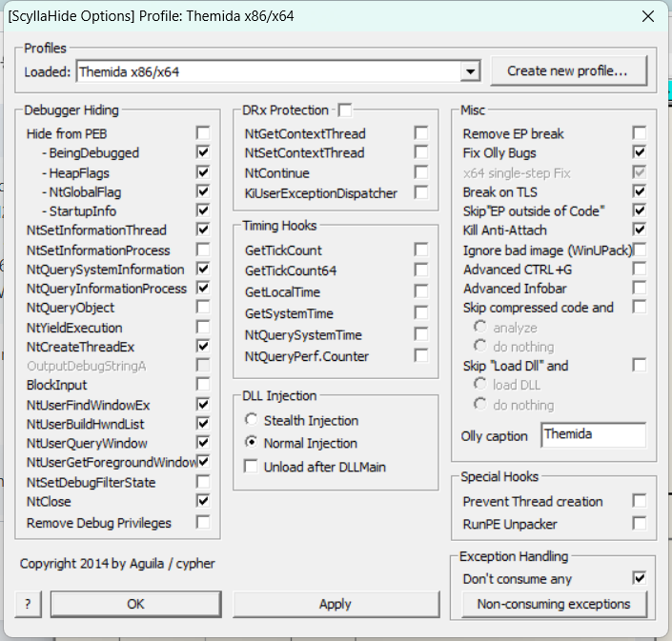Uncheck Skip "EP outside of Code"

640,210
